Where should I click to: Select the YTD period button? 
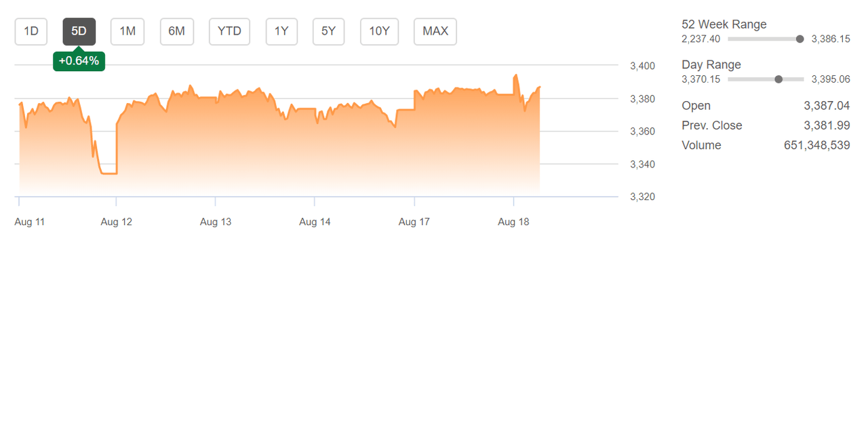pos(229,31)
